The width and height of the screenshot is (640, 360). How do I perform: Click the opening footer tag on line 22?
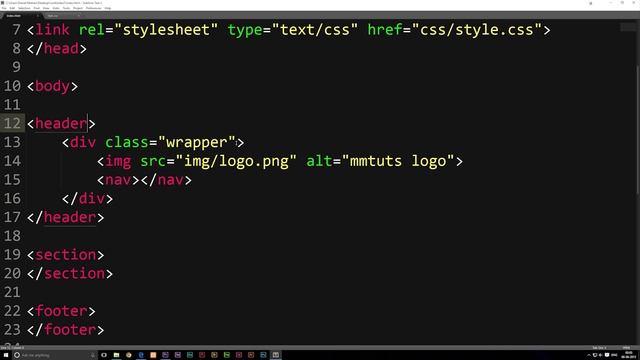[61, 311]
